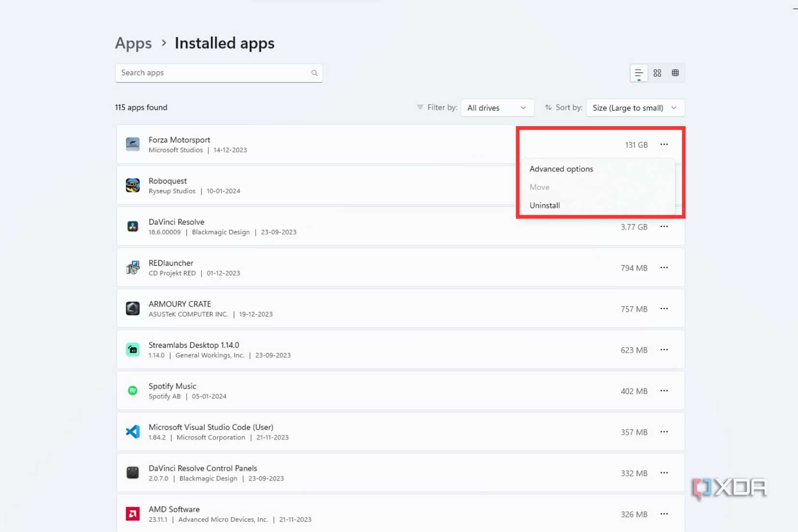798x532 pixels.
Task: Click the 623 MB size value
Action: (x=634, y=351)
